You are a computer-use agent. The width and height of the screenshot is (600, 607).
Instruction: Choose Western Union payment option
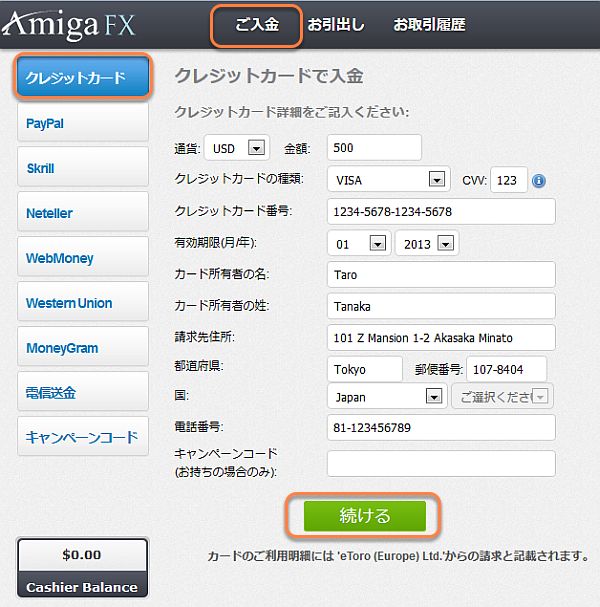tap(82, 303)
